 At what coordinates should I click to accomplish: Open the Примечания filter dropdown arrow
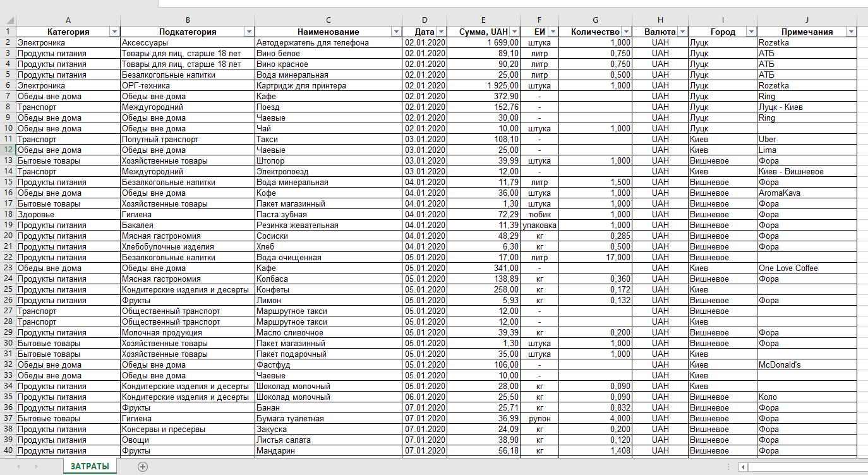coord(851,32)
